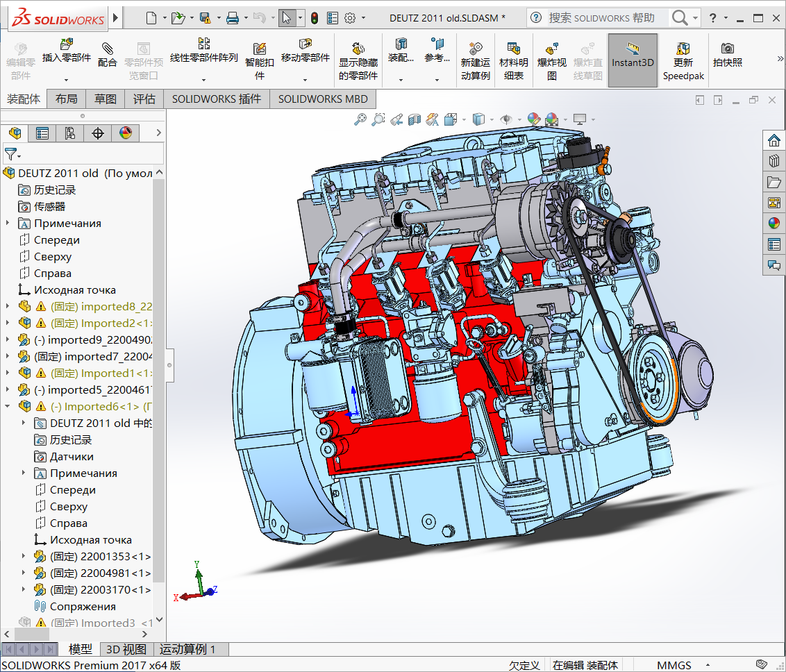Open the FeatureManager design tree tab icon
Screen dimensions: 786x672
click(x=15, y=133)
